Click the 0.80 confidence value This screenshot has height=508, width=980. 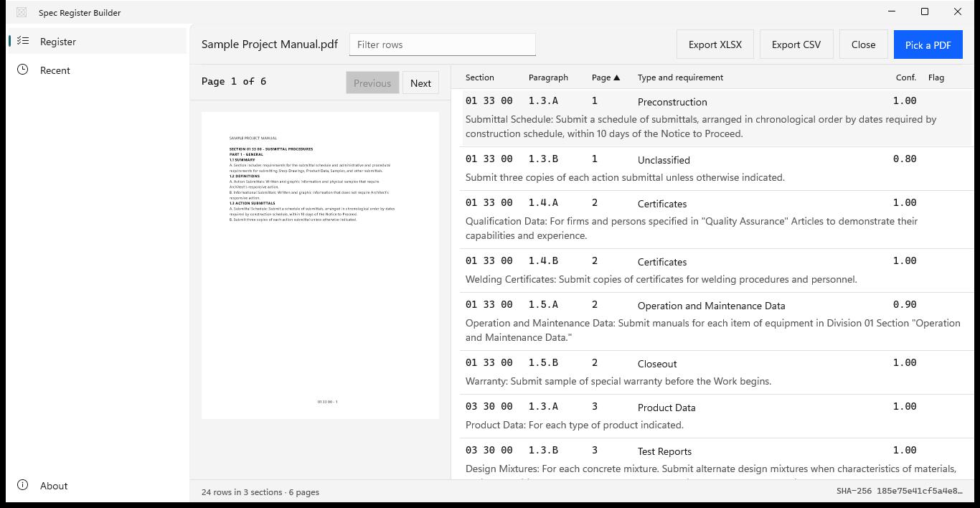905,159
